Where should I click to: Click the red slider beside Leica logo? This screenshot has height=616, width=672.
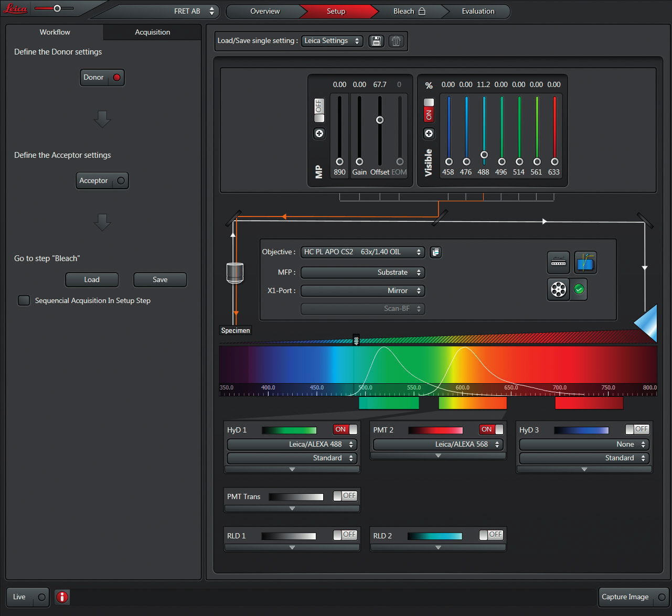pyautogui.click(x=57, y=8)
